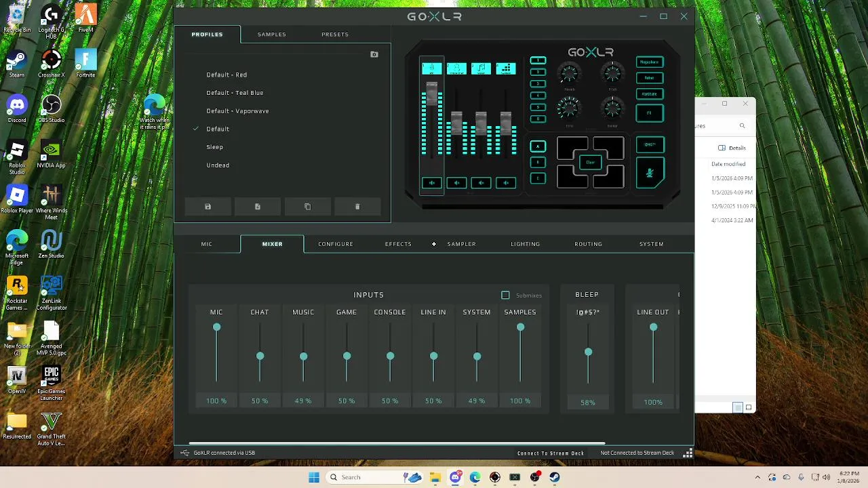The height and width of the screenshot is (488, 868).
Task: Select the Voice Chat channel display icon
Action: point(456,68)
